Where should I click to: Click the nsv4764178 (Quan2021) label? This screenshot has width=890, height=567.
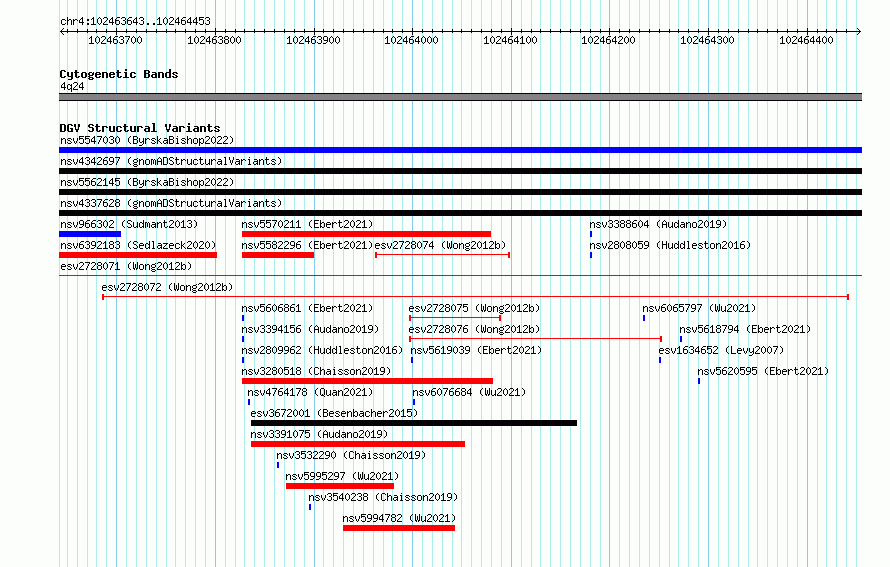pos(310,392)
